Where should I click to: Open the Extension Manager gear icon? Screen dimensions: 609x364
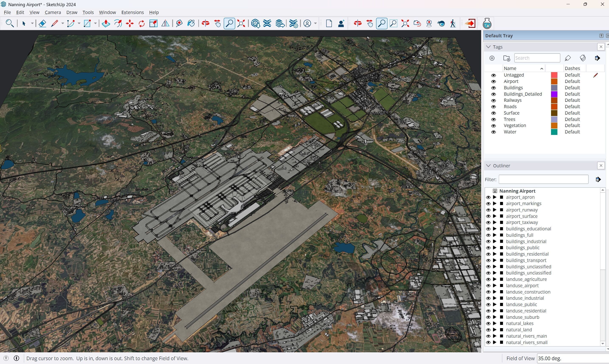(293, 23)
